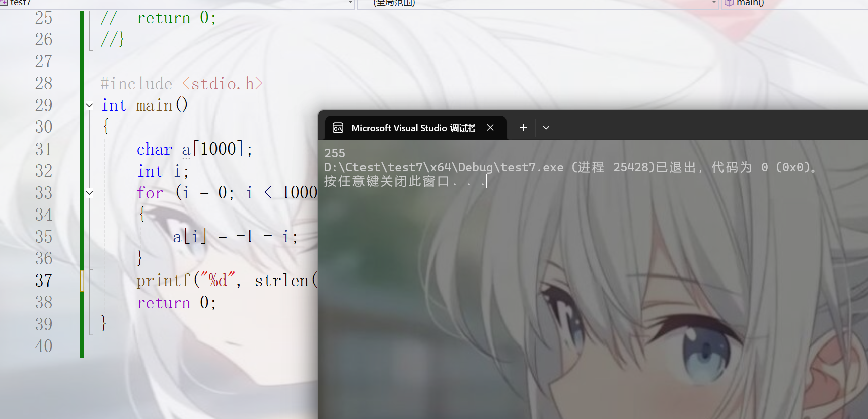Click line number 37 in the margin
Image resolution: width=868 pixels, height=419 pixels.
pyautogui.click(x=44, y=281)
